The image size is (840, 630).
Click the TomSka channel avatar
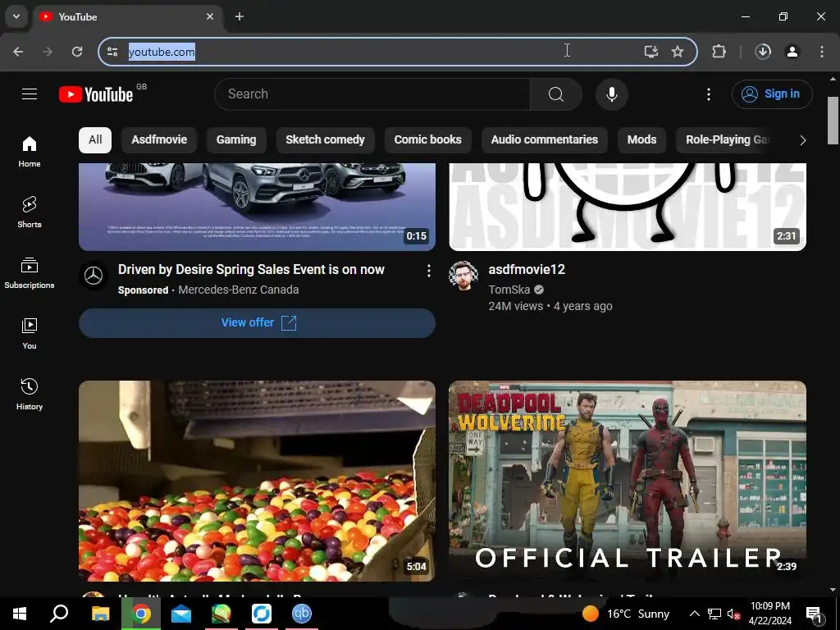click(x=463, y=276)
